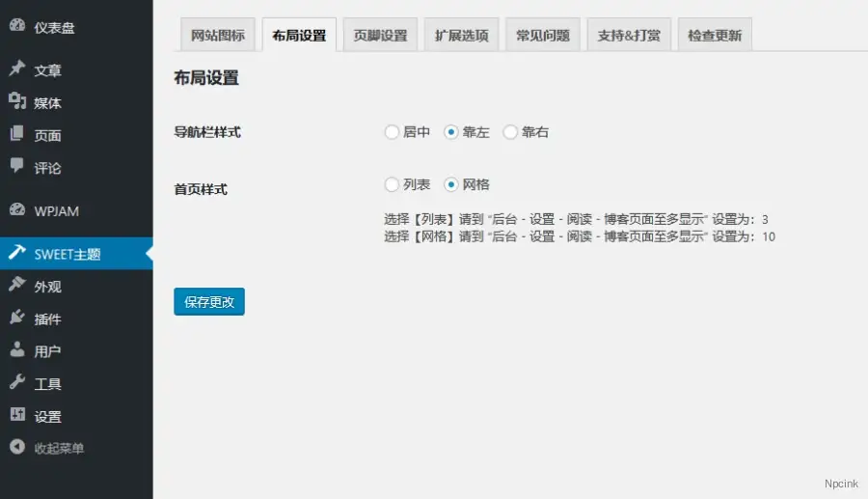
Task: Select 靠左 navigation bar style
Action: (x=450, y=132)
